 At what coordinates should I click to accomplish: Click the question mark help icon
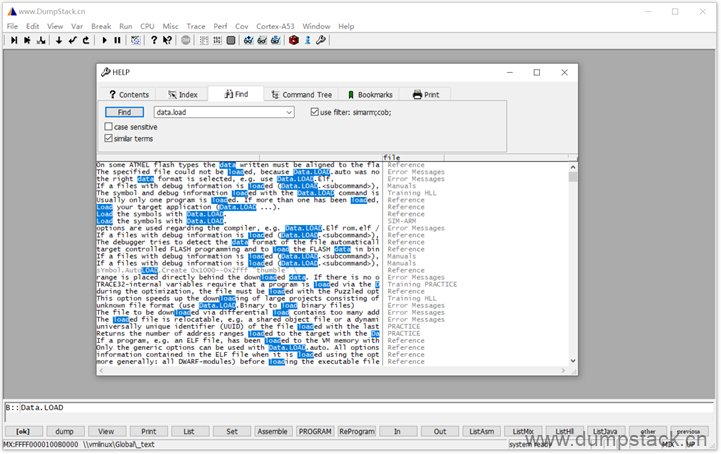tap(153, 41)
